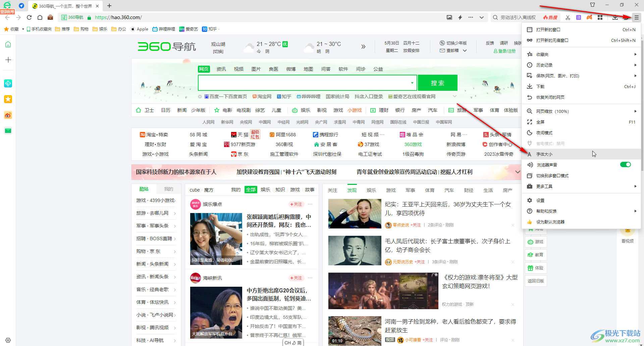Click the briefcase icon next to home
This screenshot has height=346, width=644.
coord(50,17)
